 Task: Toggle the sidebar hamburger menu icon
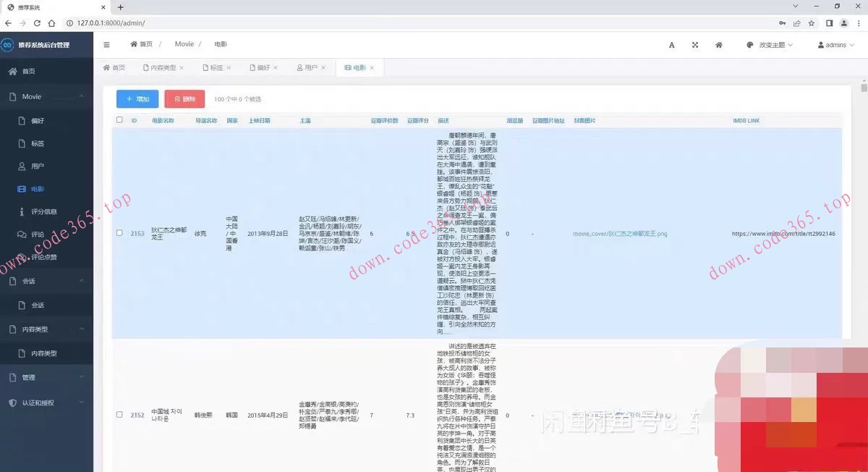[x=106, y=45]
